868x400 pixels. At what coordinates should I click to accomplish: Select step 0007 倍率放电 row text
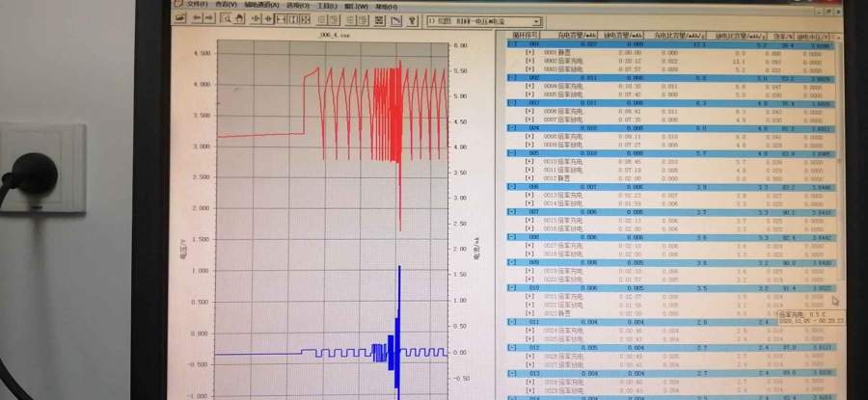[563, 120]
